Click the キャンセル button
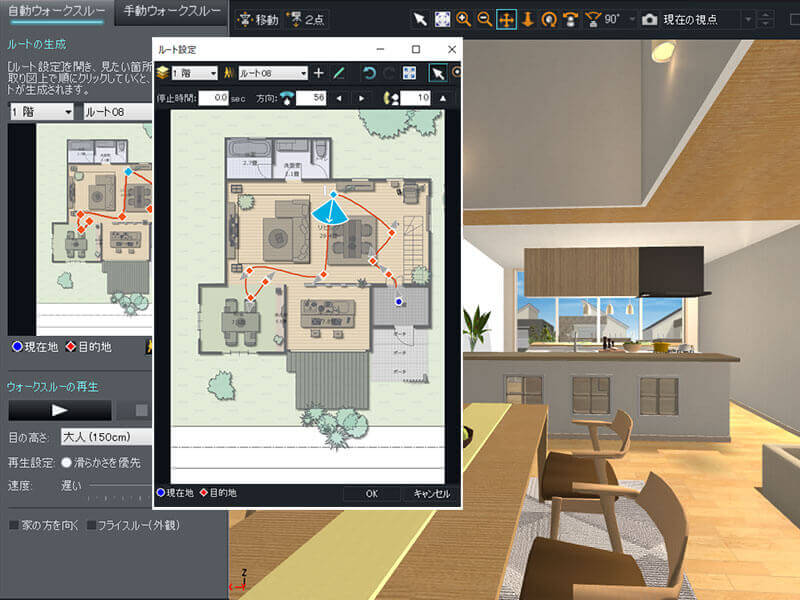This screenshot has width=800, height=600. (x=430, y=493)
